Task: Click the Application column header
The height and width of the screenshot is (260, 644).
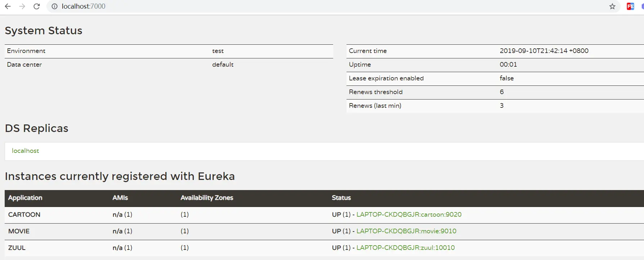Action: (25, 198)
